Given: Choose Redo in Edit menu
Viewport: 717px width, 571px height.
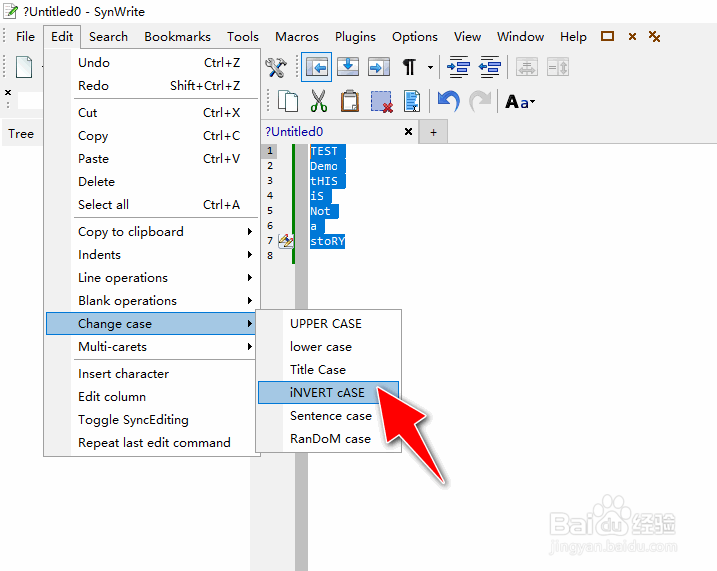Looking at the screenshot, I should click(x=152, y=85).
